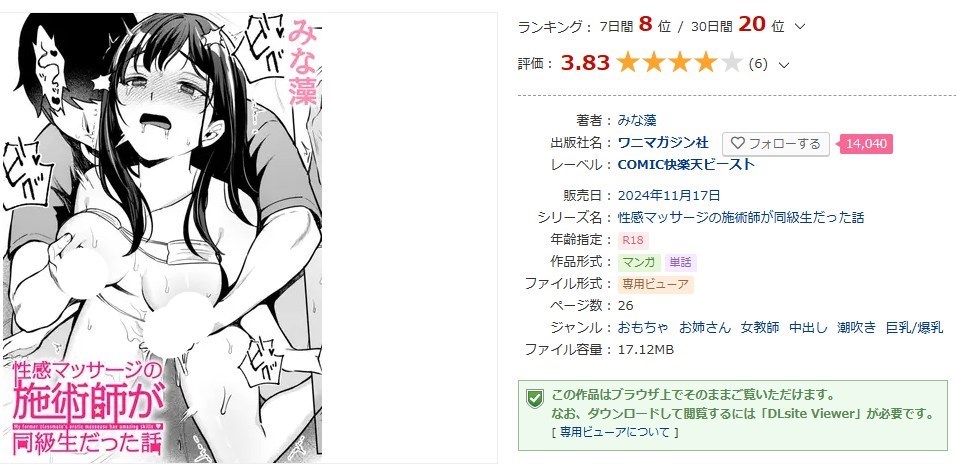Select the green マンガ format tag

pyautogui.click(x=639, y=262)
